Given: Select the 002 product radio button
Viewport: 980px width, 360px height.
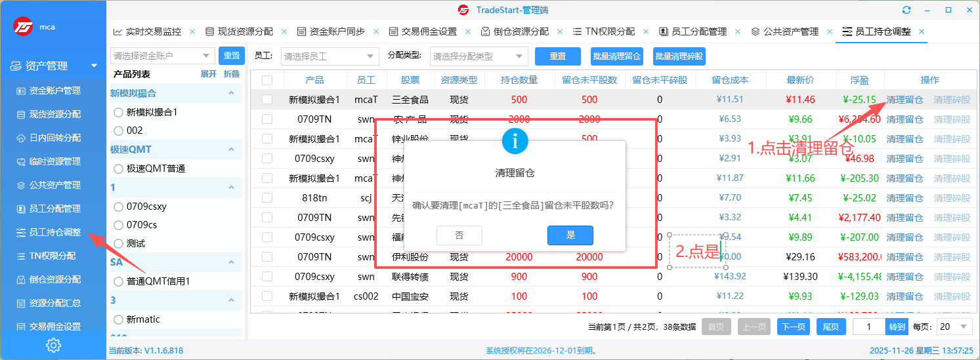Looking at the screenshot, I should coord(119,130).
